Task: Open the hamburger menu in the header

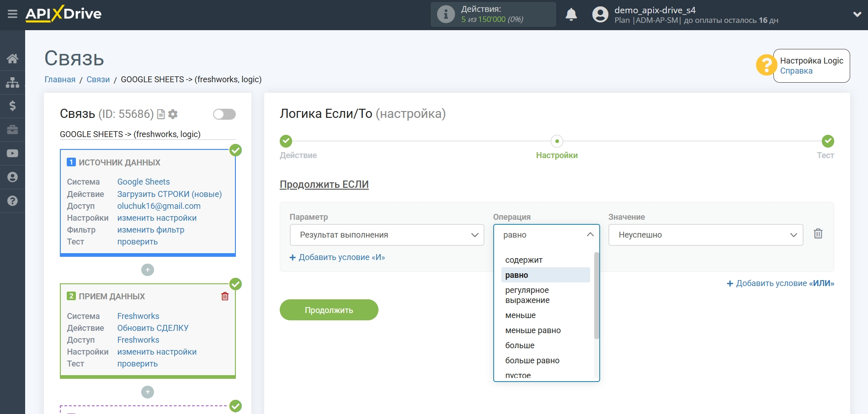Action: coord(12,14)
